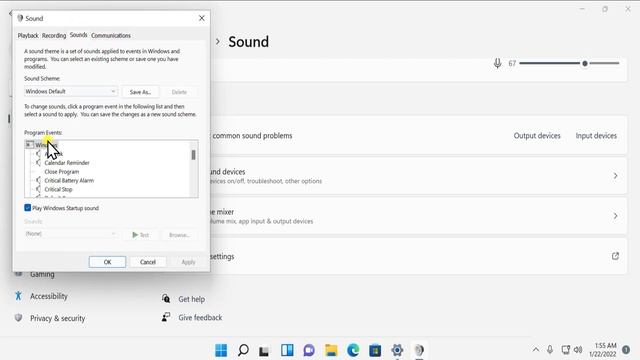Click speaker icon beside Critical Stop

coord(38,189)
